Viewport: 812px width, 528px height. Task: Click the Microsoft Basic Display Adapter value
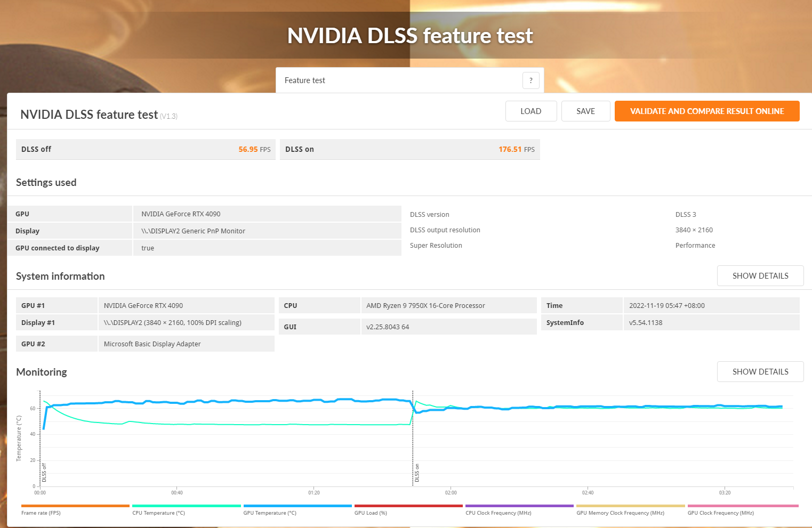click(152, 344)
